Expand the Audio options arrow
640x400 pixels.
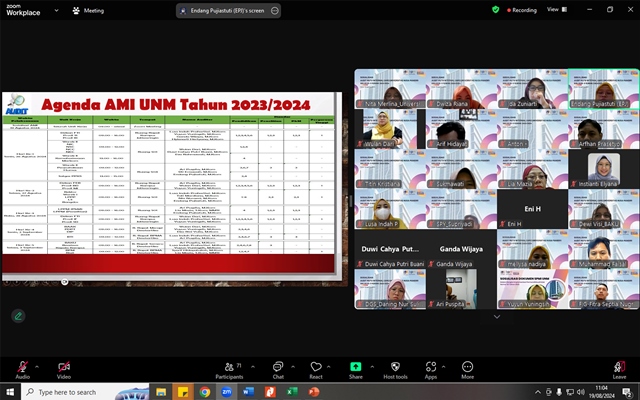[38, 366]
